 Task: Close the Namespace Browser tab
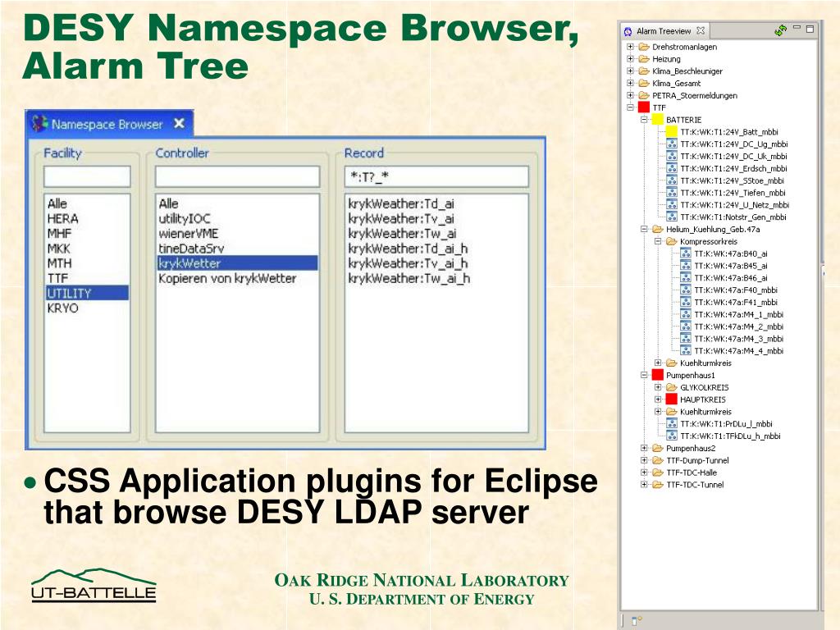coord(180,124)
